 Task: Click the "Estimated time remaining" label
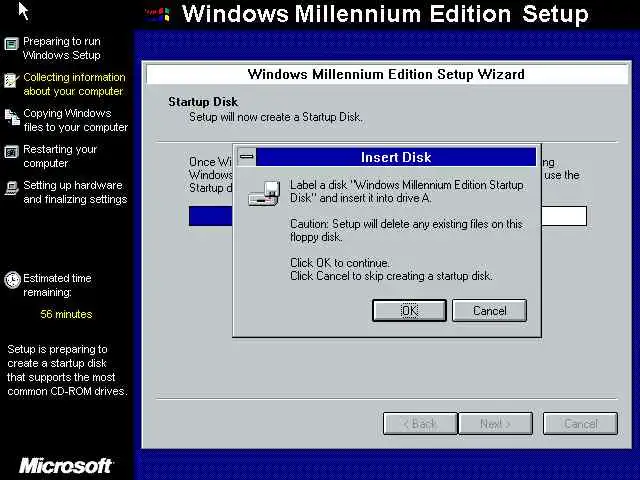(x=57, y=285)
